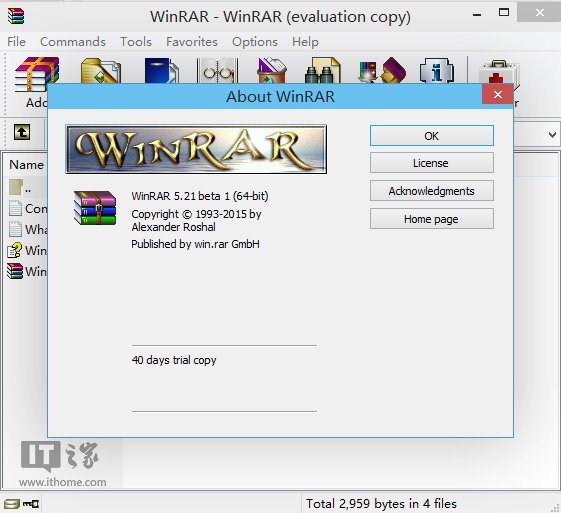Click the Info toolbar icon
This screenshot has width=561, height=513.
(437, 70)
